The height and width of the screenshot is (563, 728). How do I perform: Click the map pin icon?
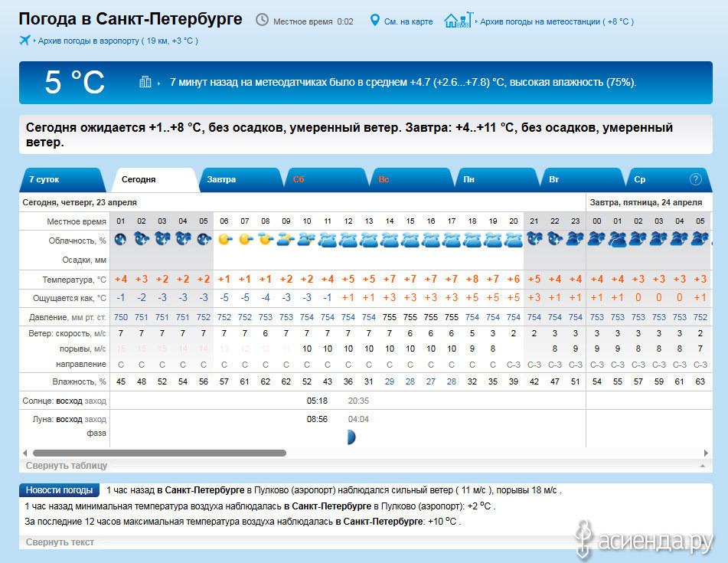pos(375,20)
